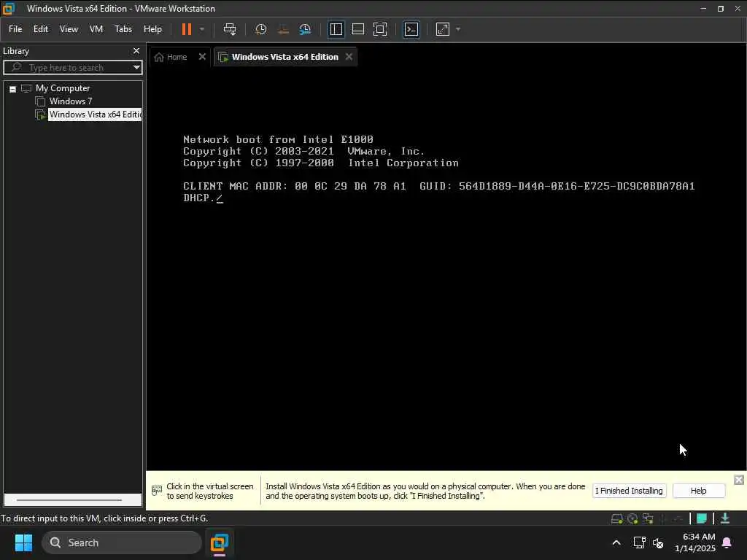Show hidden system tray icons

point(616,542)
